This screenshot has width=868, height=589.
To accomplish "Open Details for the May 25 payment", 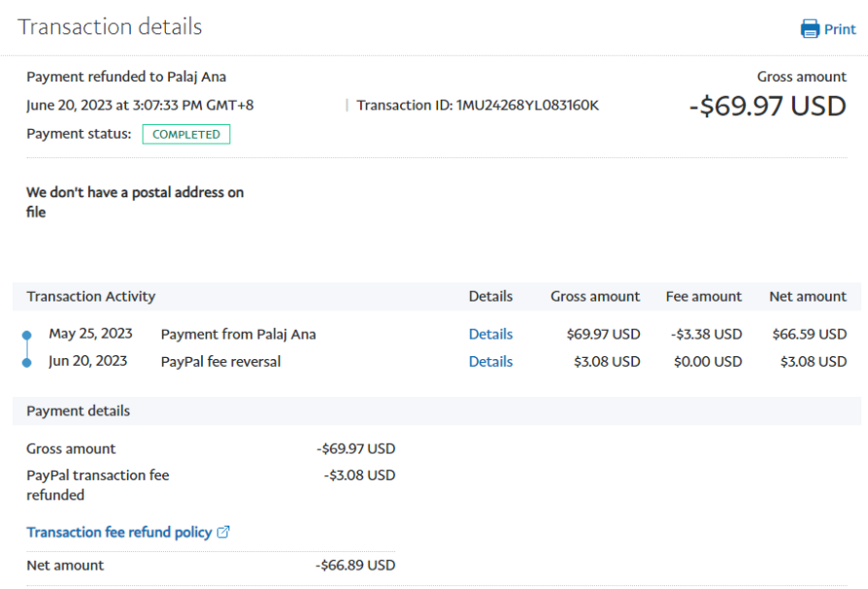I will (490, 334).
